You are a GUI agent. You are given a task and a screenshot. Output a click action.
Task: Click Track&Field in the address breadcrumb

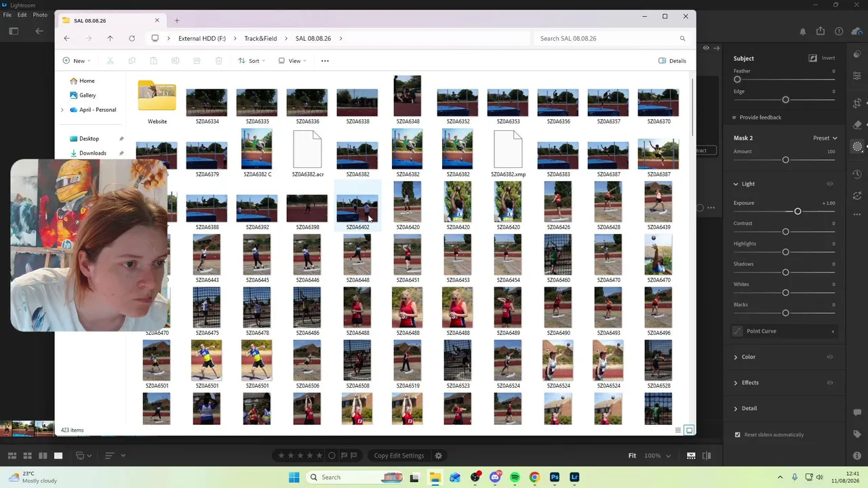click(x=260, y=39)
